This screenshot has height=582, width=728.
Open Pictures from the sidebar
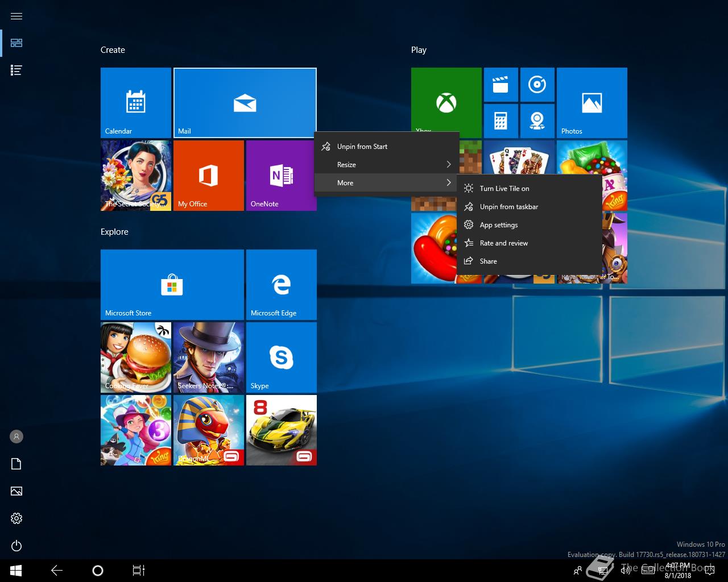tap(16, 491)
